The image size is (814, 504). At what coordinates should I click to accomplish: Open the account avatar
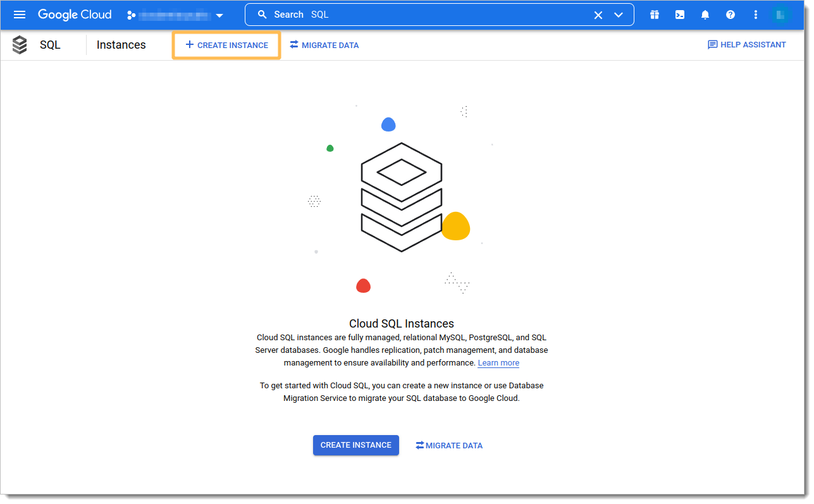coord(781,15)
